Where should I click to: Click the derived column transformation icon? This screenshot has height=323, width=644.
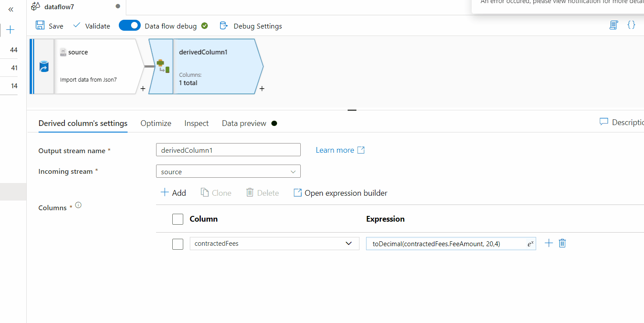tap(163, 66)
